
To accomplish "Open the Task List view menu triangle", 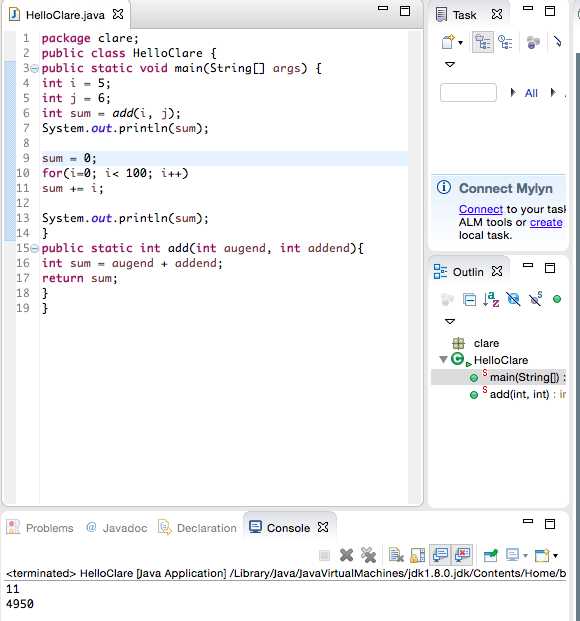I will point(450,64).
